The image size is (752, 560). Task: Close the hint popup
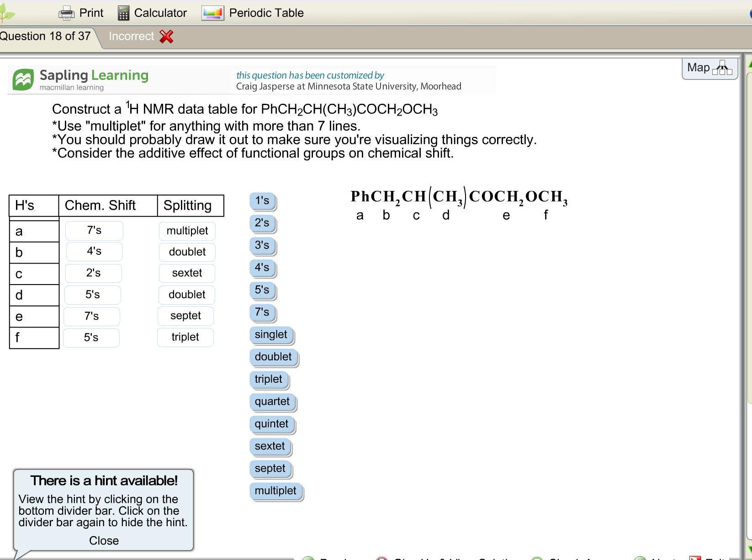104,540
